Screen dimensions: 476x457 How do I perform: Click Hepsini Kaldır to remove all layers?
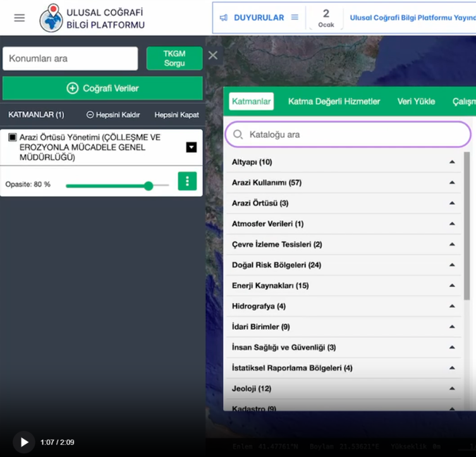pyautogui.click(x=113, y=115)
